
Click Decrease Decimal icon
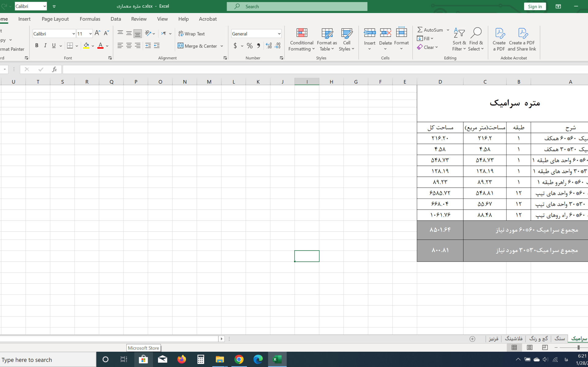[x=277, y=46]
